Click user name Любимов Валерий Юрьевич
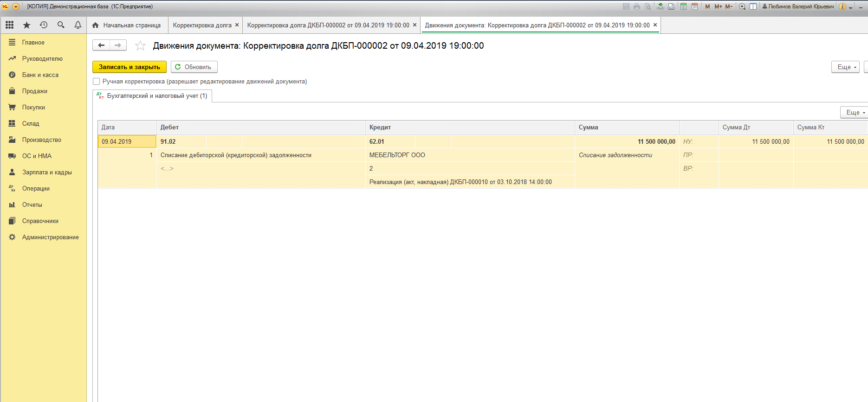868x402 pixels. [x=798, y=6]
